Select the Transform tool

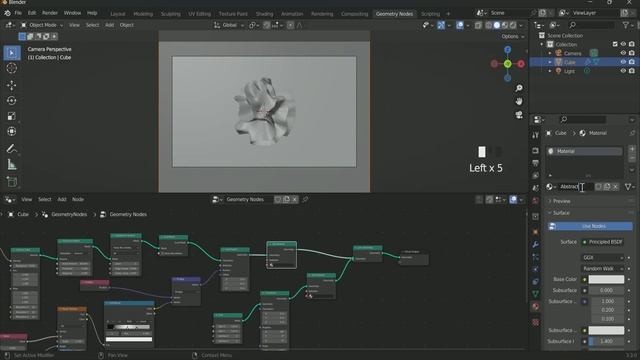point(12,131)
